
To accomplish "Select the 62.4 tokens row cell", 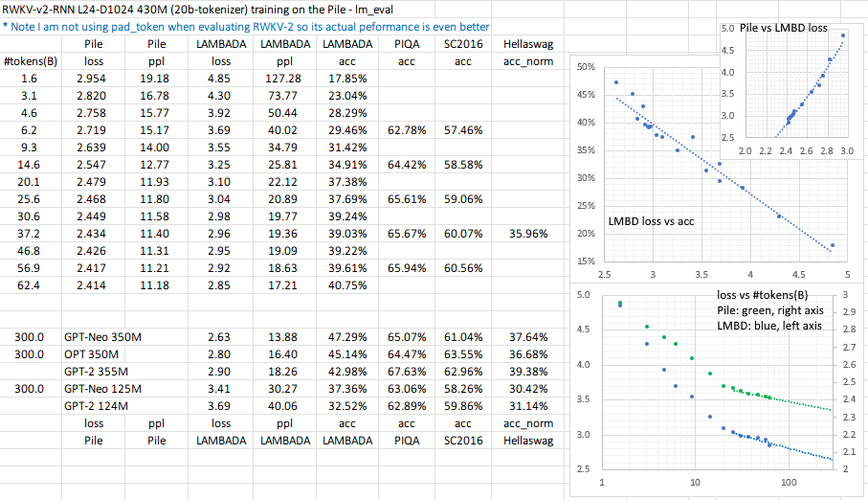I will (30, 284).
